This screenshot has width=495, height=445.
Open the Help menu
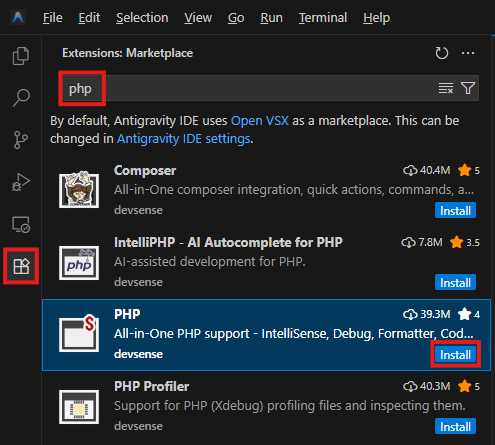coord(376,18)
